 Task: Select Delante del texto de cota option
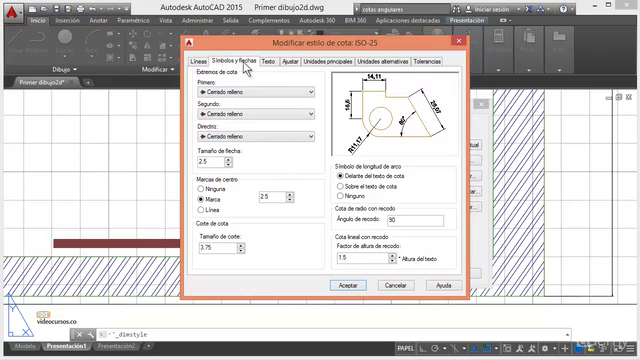click(340, 176)
